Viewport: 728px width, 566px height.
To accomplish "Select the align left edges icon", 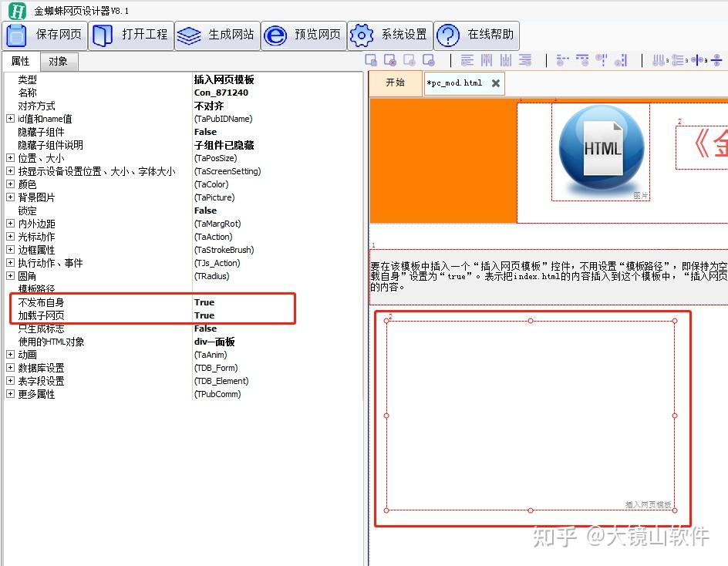I will point(467,60).
